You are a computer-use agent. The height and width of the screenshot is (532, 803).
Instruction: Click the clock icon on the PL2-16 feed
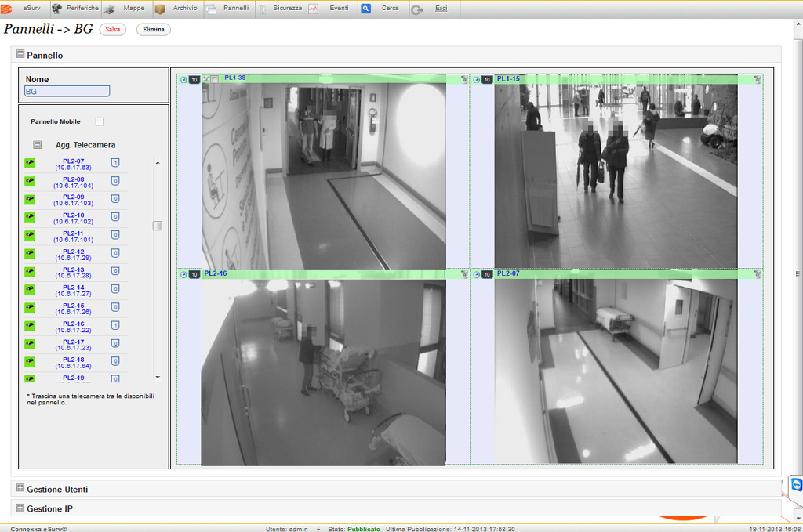coord(183,274)
